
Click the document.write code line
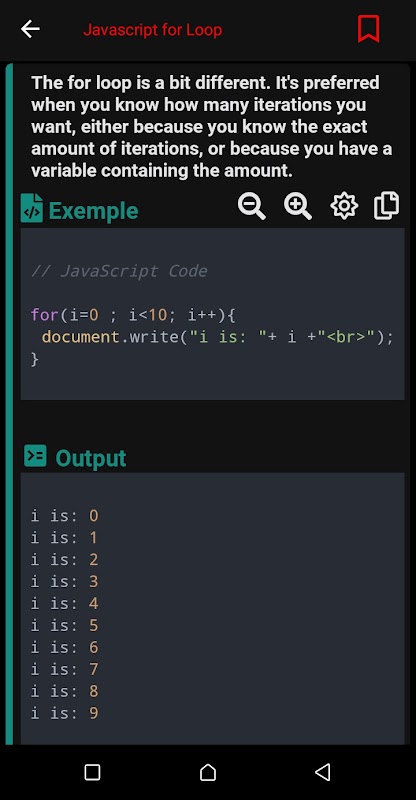point(218,337)
